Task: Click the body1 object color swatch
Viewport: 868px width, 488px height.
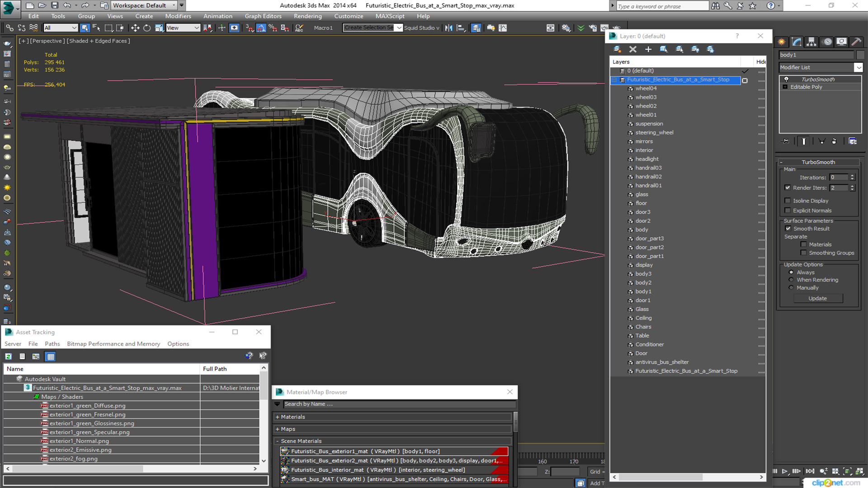Action: [860, 55]
